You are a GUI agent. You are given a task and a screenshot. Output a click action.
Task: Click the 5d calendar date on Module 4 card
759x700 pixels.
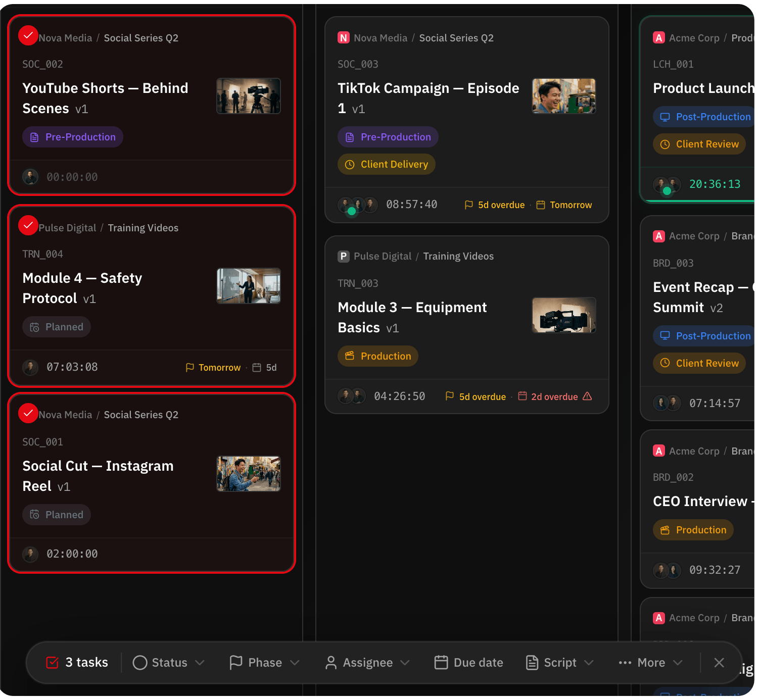264,367
